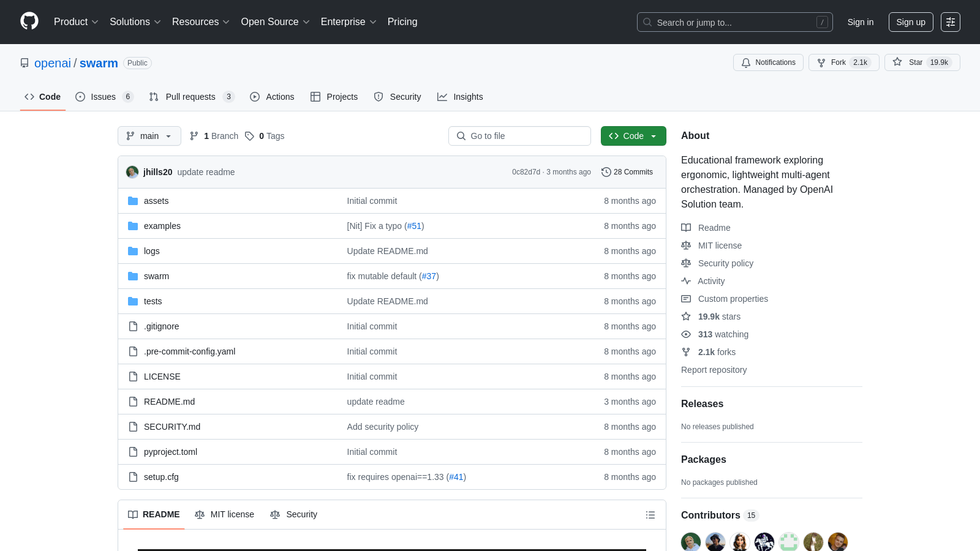Image resolution: width=980 pixels, height=551 pixels.
Task: Open the Security repository tab
Action: click(398, 97)
